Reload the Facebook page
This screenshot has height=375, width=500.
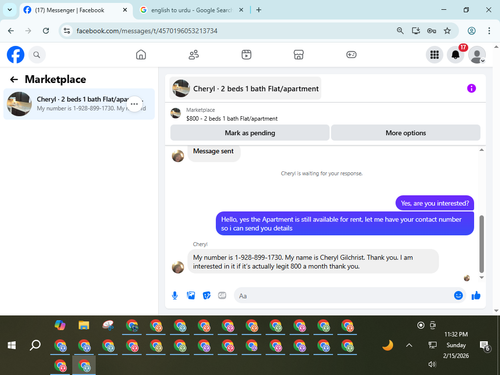46,31
